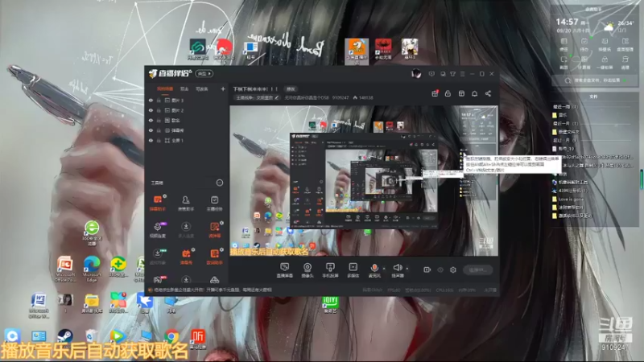This screenshot has height=362, width=644.
Task: Mute the 扬声器 speaker
Action: coord(397,270)
